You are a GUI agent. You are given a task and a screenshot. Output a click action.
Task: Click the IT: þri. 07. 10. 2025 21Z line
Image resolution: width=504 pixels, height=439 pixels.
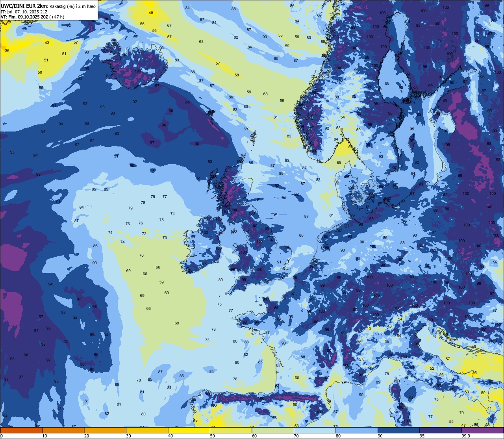tap(24, 12)
